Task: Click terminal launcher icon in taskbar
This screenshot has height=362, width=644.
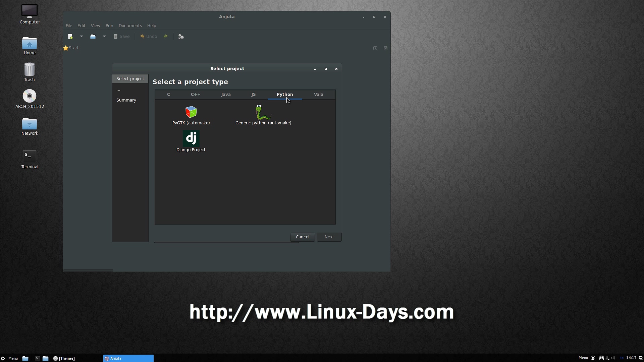Action: coord(38,358)
